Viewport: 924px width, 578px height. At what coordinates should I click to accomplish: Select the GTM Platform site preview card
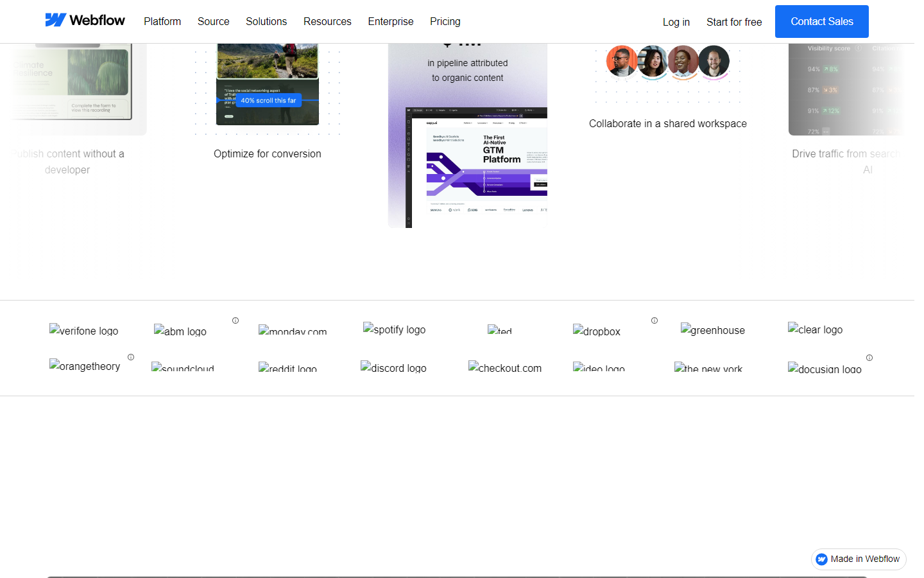(x=477, y=168)
